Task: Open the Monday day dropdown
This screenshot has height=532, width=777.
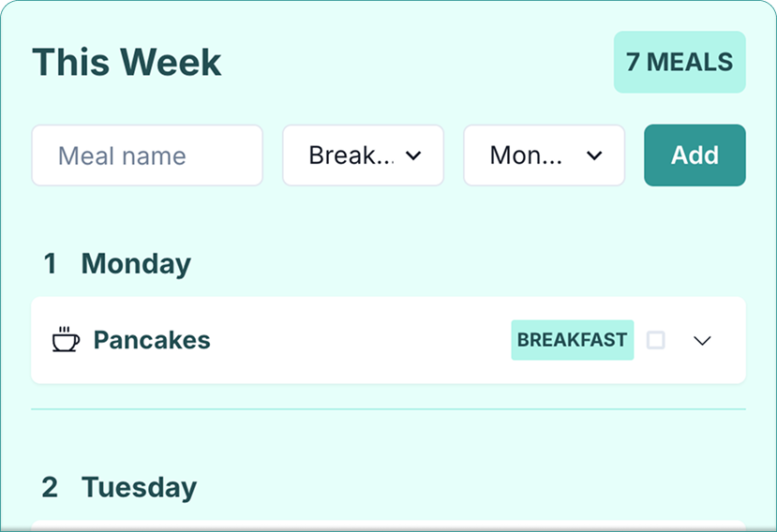Action: [x=544, y=155]
